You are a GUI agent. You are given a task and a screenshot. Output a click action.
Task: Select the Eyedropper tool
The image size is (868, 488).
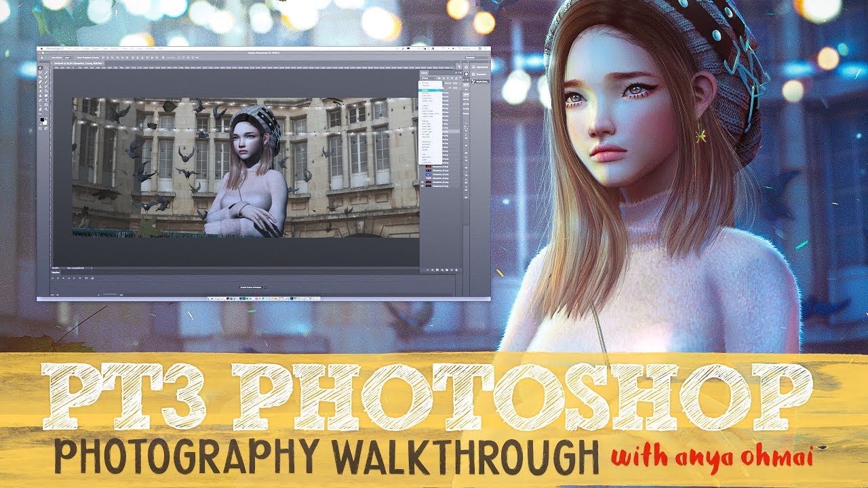point(46,77)
